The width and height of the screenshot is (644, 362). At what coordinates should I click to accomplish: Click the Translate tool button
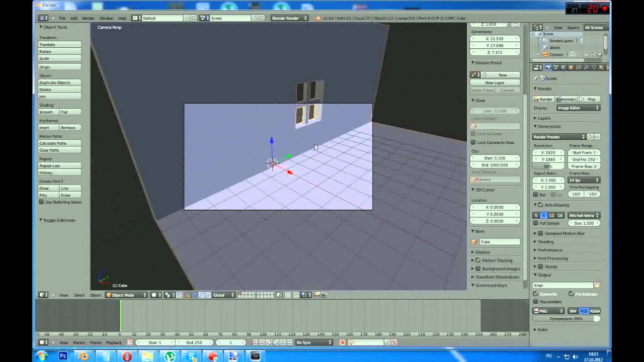(x=60, y=45)
